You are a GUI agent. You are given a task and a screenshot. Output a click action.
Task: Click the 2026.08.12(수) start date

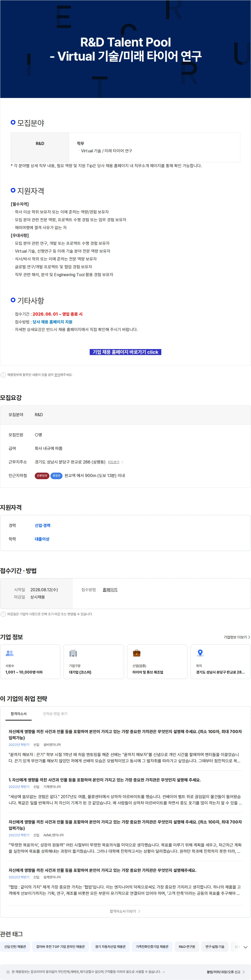44,590
